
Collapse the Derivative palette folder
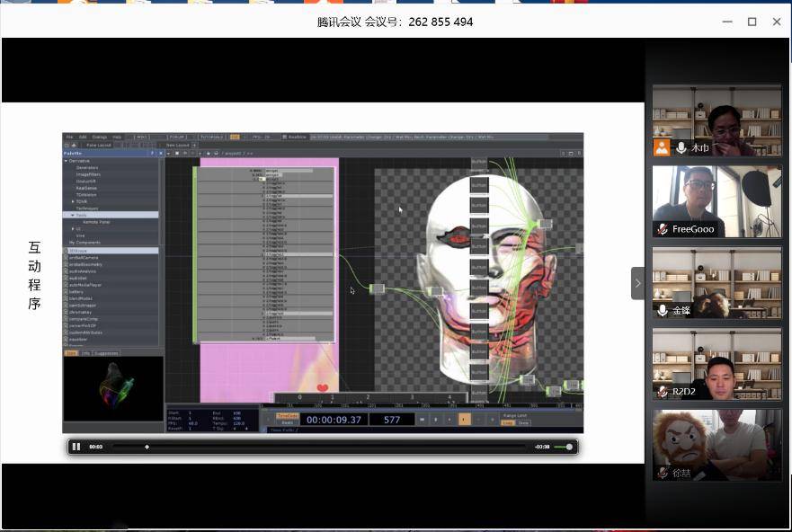(66, 161)
